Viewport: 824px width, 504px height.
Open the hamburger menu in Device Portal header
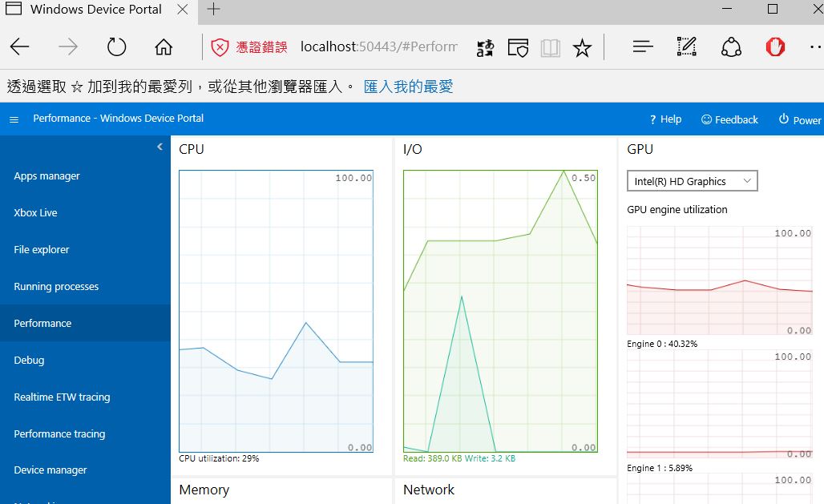[x=14, y=119]
